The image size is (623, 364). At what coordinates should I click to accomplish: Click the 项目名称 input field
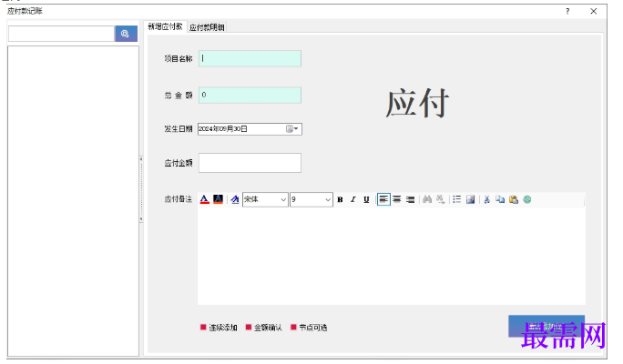point(250,59)
